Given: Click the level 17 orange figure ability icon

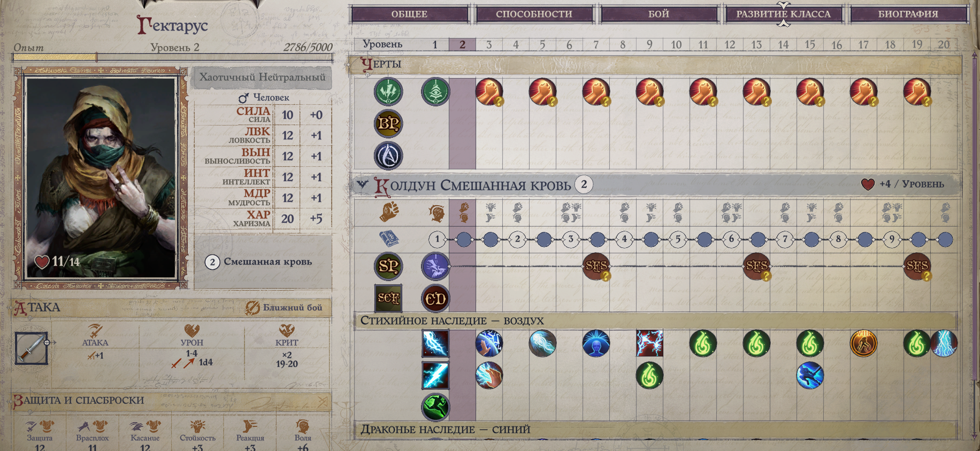Looking at the screenshot, I should (x=863, y=343).
